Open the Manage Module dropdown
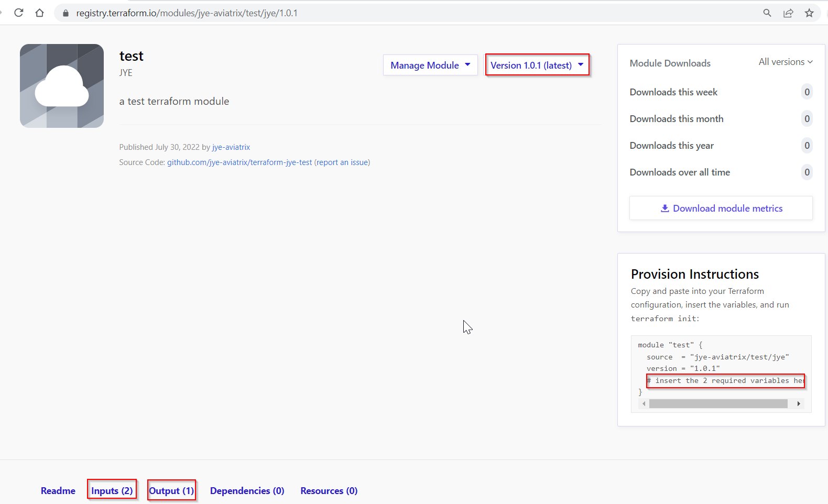Image resolution: width=828 pixels, height=504 pixels. (x=430, y=65)
